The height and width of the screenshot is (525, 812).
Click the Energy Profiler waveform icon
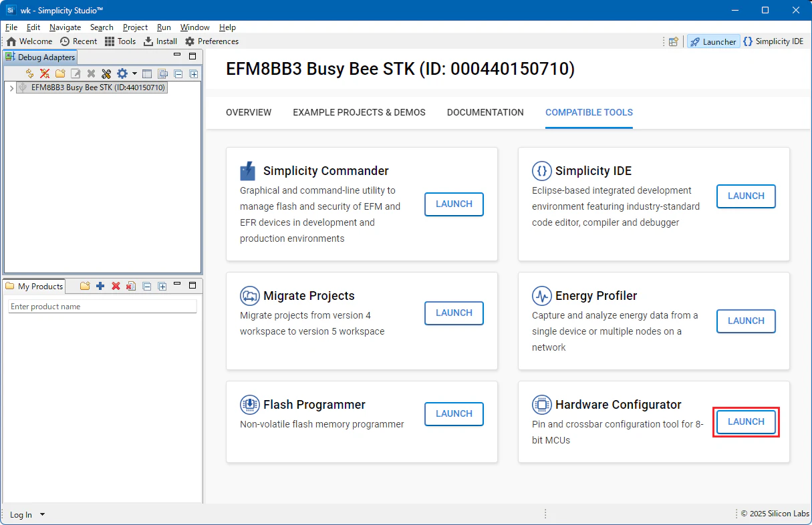(x=541, y=296)
